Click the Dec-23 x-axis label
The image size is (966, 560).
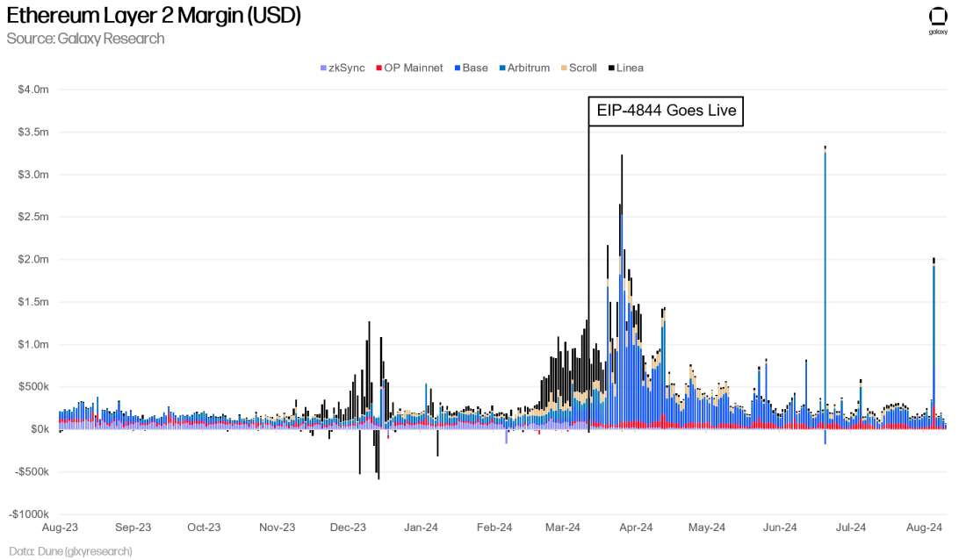pyautogui.click(x=348, y=528)
